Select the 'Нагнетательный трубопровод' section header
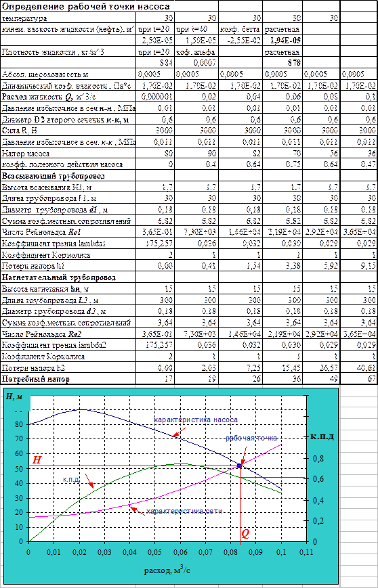This screenshot has width=378, height=588. (58, 277)
